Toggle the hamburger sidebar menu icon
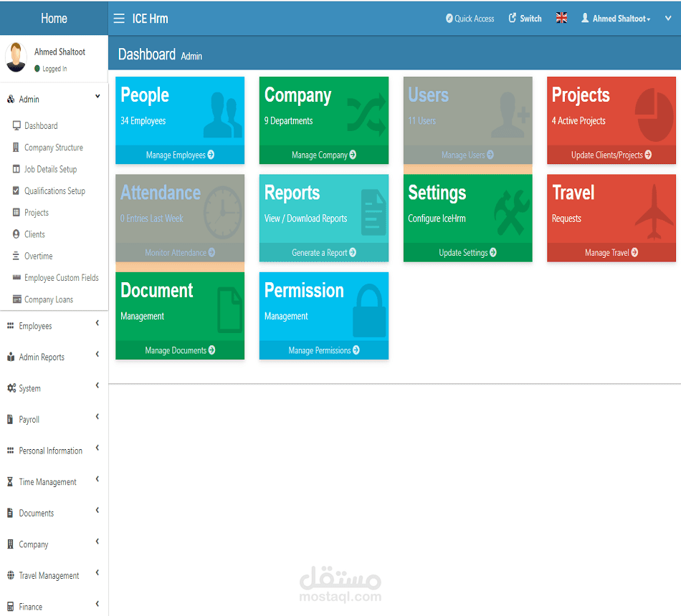The width and height of the screenshot is (681, 616). tap(119, 19)
